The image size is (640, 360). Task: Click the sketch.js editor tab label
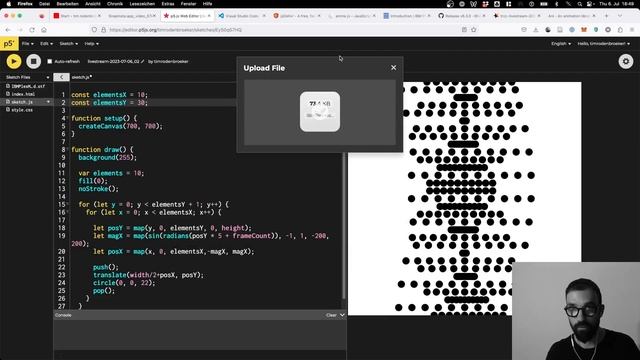82,77
